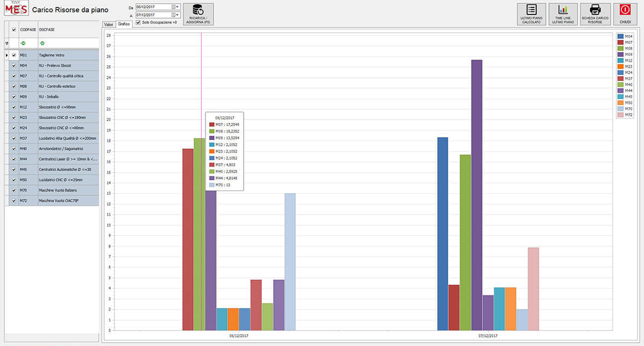The image size is (644, 346).
Task: Click the M08 green legend swatch
Action: point(620,48)
